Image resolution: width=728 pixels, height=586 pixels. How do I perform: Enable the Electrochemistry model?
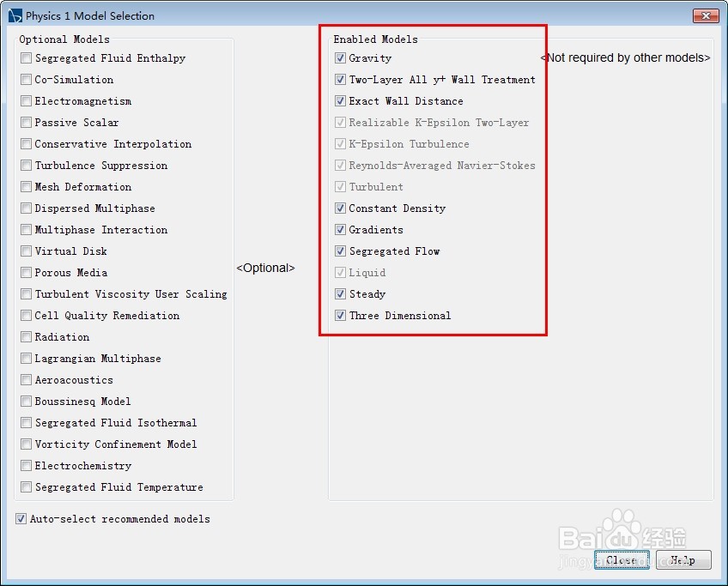(27, 465)
